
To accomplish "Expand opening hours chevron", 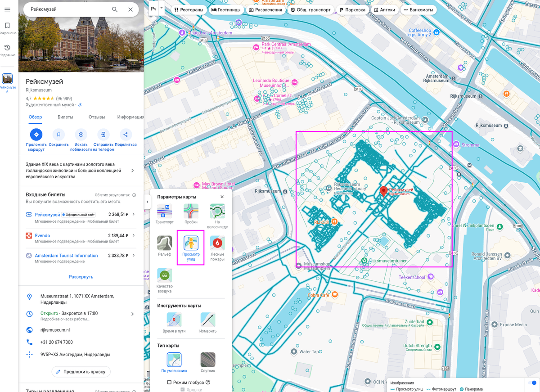I will [132, 314].
